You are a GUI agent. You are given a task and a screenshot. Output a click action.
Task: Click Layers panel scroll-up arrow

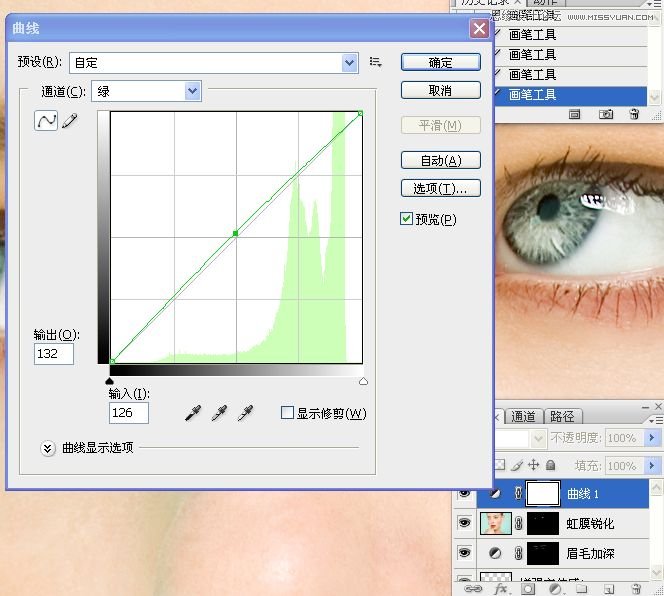pyautogui.click(x=656, y=487)
